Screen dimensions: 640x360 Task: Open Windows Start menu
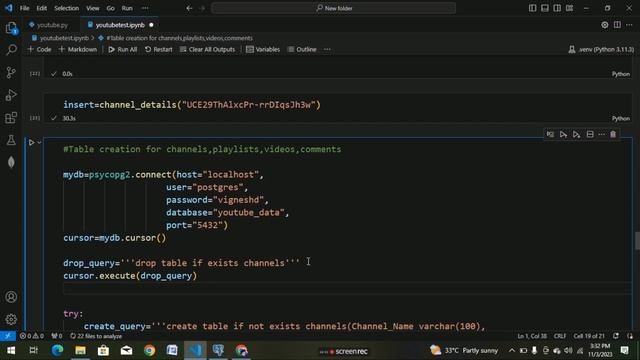(11, 350)
